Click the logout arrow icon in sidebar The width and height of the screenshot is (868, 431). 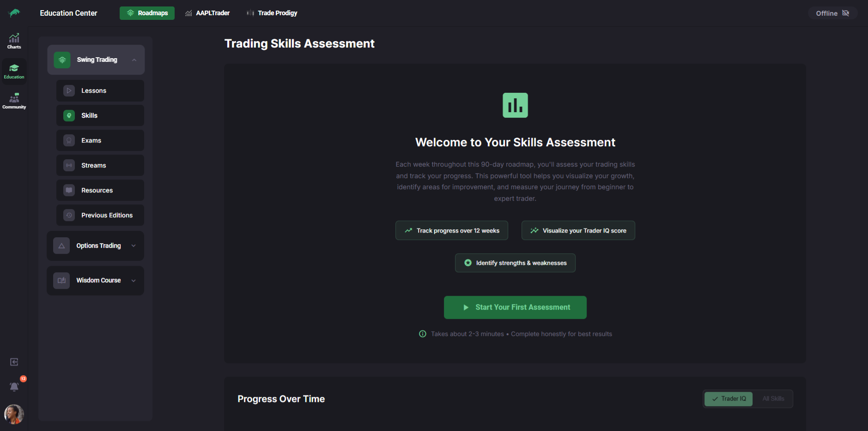tap(14, 362)
